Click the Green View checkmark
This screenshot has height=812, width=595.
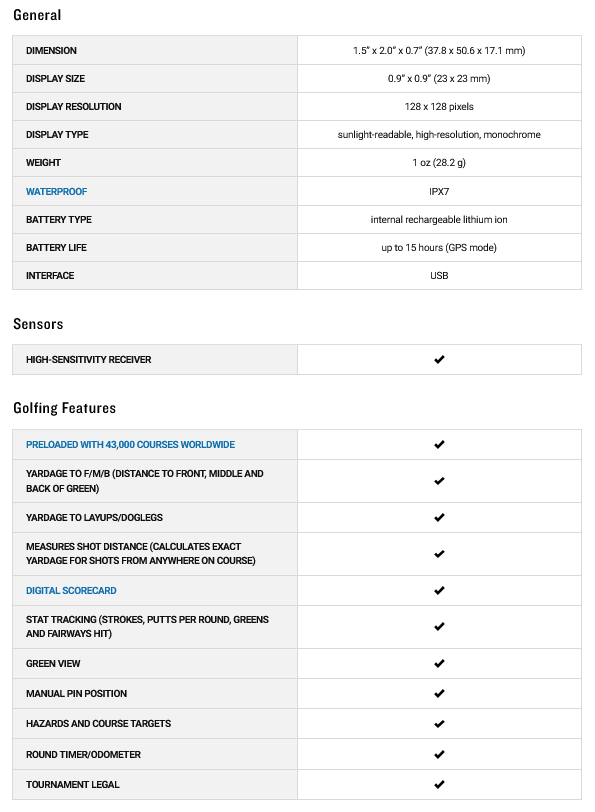click(x=439, y=663)
